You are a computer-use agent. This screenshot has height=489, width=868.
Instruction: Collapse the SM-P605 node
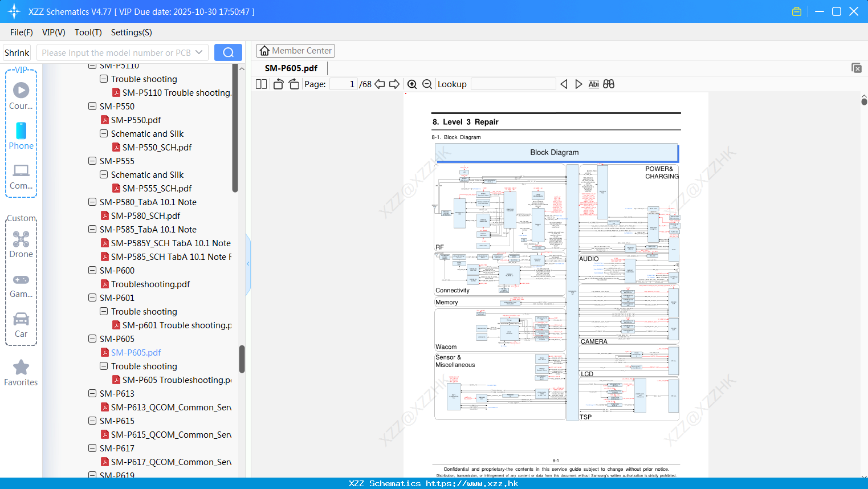pyautogui.click(x=92, y=339)
